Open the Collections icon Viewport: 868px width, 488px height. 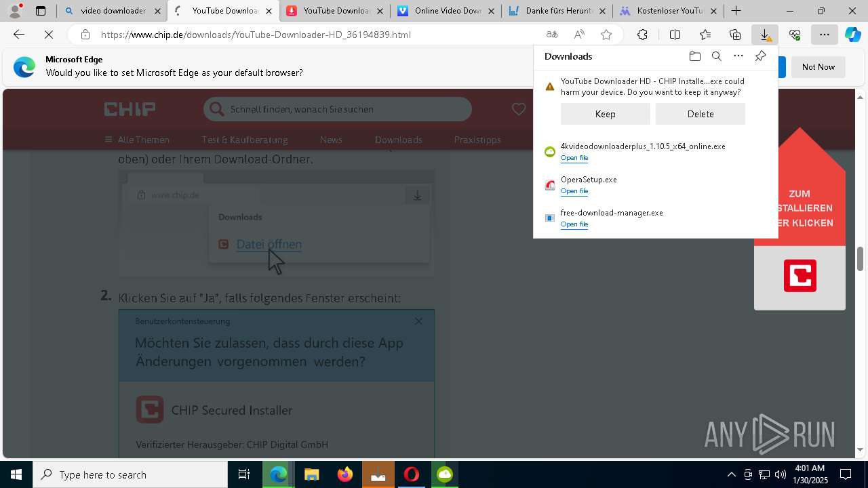coord(735,35)
